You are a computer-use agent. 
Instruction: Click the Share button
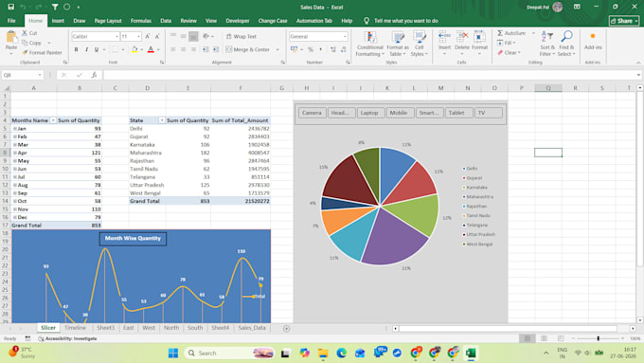(x=624, y=21)
